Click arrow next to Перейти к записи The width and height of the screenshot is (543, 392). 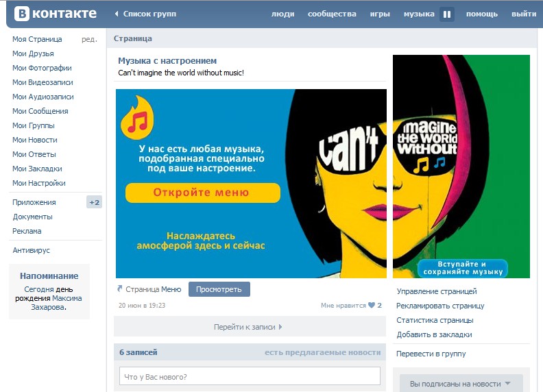[x=280, y=326]
